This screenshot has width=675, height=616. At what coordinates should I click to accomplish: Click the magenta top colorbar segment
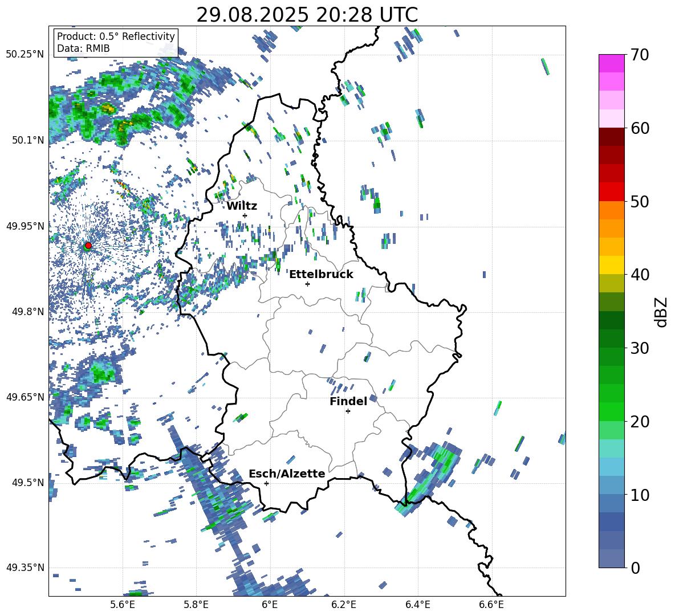tap(611, 63)
